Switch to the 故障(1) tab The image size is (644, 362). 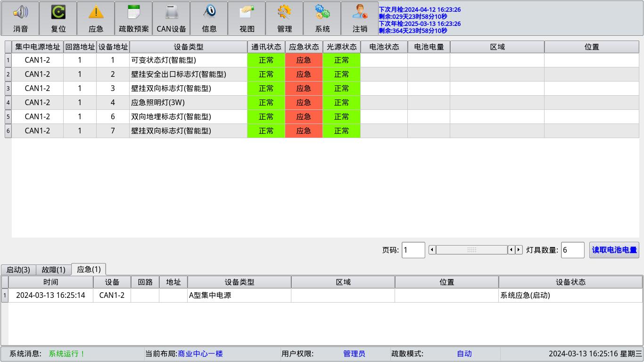[53, 270]
